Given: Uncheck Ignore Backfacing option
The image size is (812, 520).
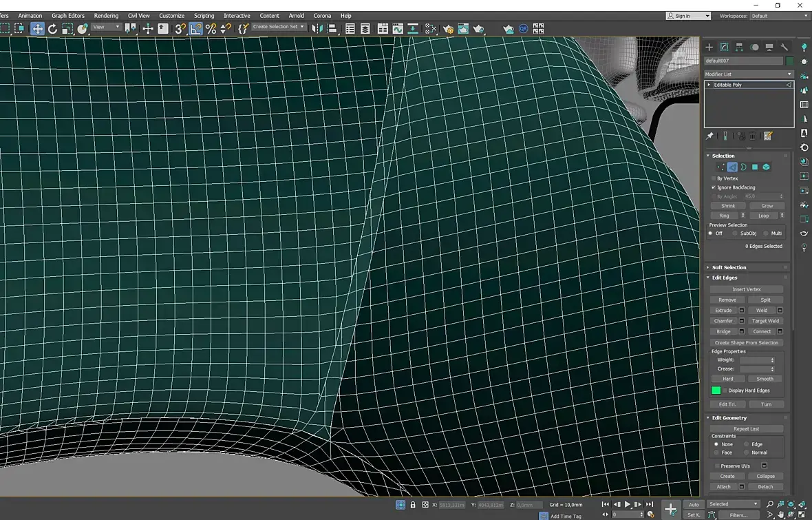Looking at the screenshot, I should pos(714,187).
